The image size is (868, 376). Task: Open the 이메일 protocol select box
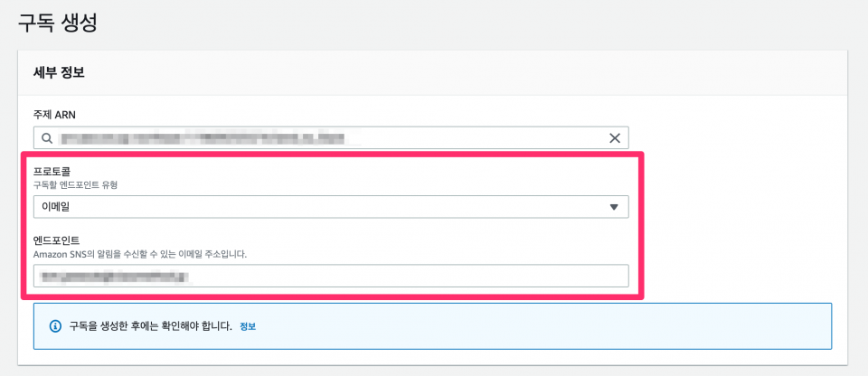pyautogui.click(x=331, y=207)
